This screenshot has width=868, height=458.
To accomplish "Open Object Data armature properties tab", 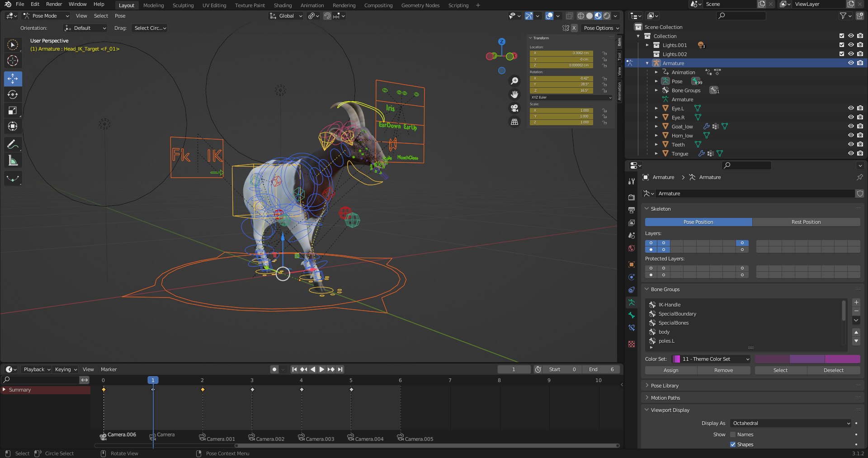I will pyautogui.click(x=632, y=302).
